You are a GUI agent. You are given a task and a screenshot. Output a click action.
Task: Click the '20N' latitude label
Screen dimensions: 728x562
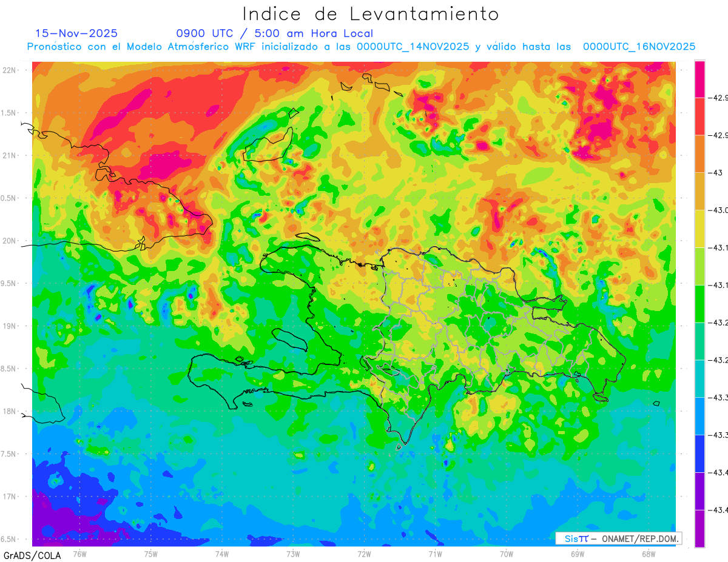(9, 241)
